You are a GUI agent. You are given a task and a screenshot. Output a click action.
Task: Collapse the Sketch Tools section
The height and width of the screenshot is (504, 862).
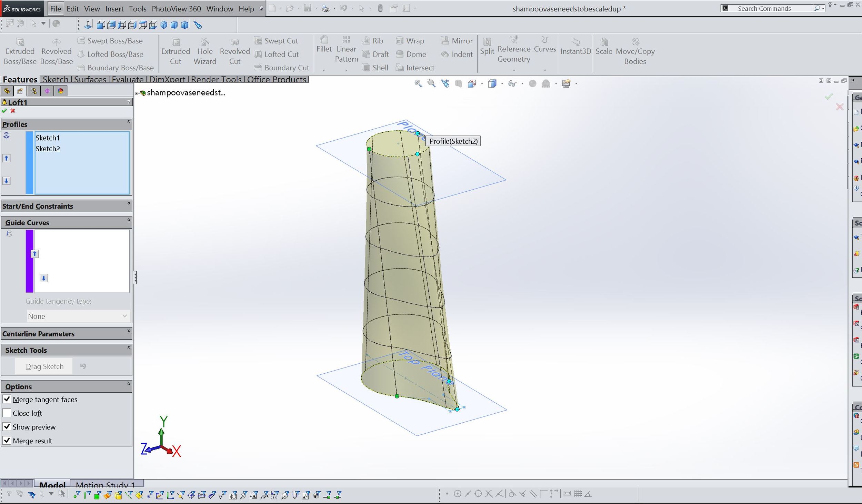(x=129, y=347)
